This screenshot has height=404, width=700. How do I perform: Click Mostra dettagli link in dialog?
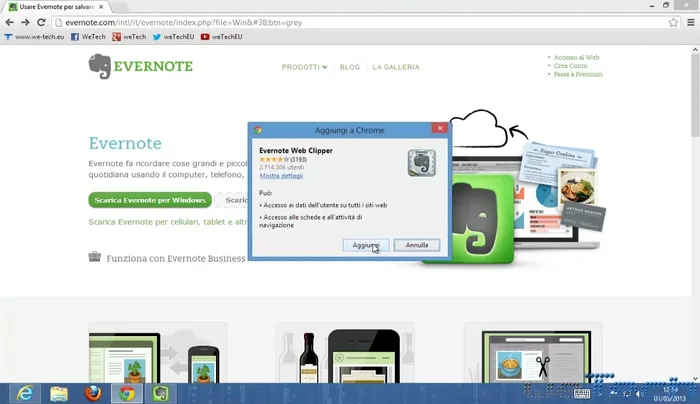(281, 176)
